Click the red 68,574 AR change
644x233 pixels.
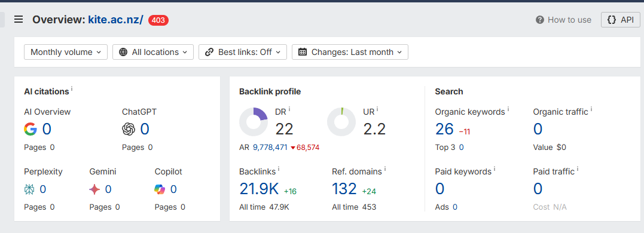pyautogui.click(x=305, y=147)
